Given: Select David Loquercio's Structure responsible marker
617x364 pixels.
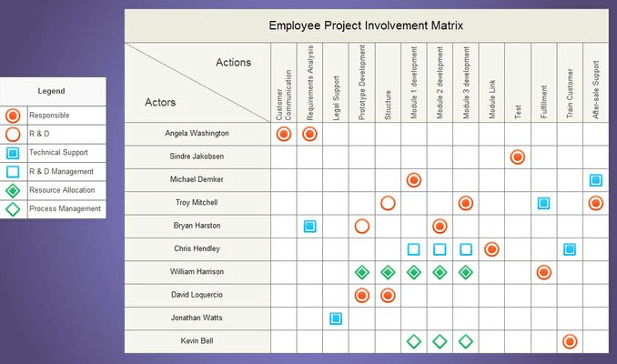Looking at the screenshot, I should 388,296.
